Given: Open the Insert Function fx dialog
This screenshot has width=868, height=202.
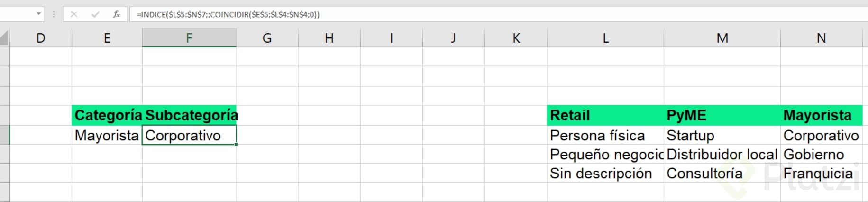Looking at the screenshot, I should pos(117,14).
